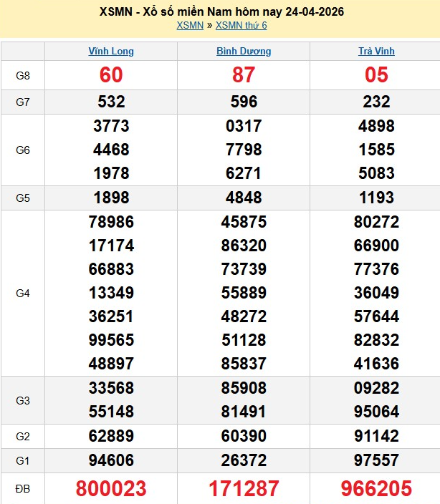
Task: Click Vĩnh Long G8 result 60
Action: coord(111,75)
